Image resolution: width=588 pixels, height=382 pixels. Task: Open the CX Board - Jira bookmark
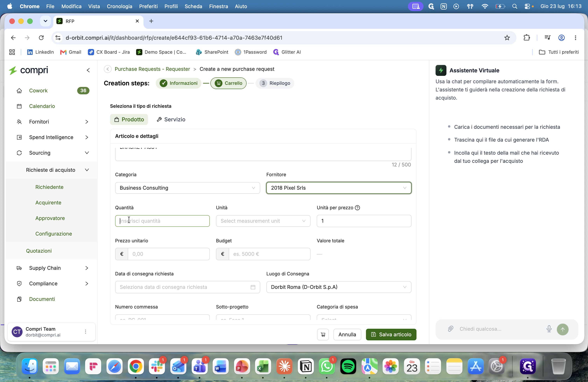coord(109,52)
